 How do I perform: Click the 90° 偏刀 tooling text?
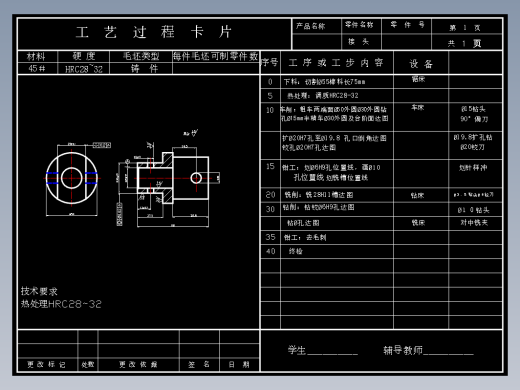tap(474, 119)
